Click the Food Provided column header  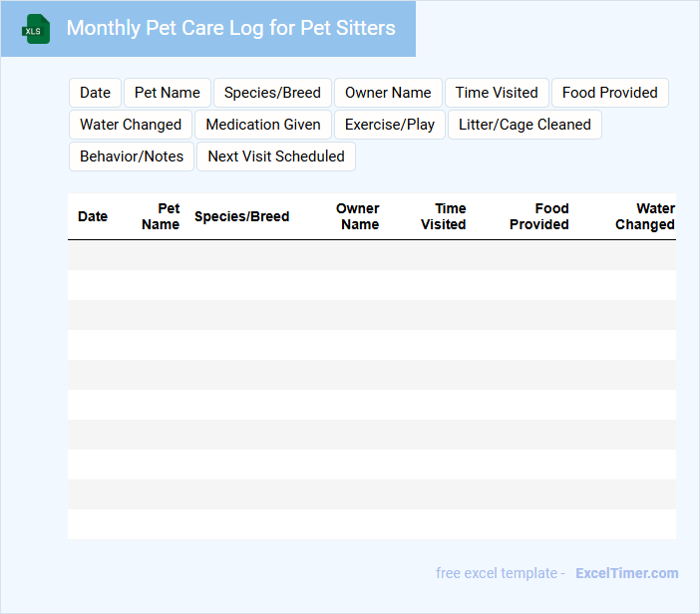coord(539,216)
